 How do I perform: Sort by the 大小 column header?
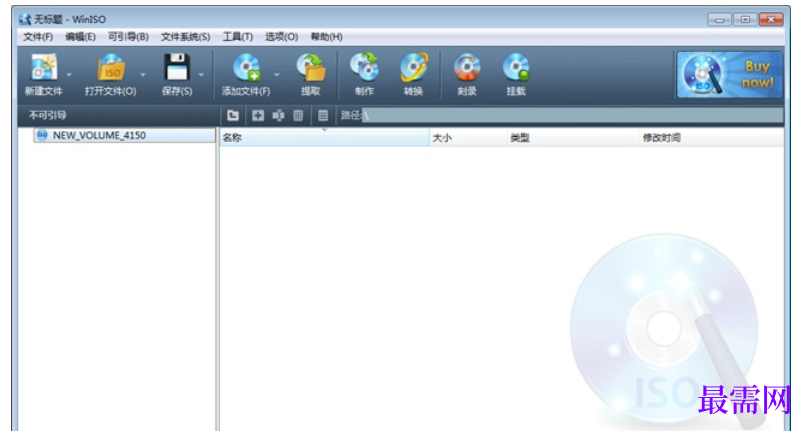point(468,137)
